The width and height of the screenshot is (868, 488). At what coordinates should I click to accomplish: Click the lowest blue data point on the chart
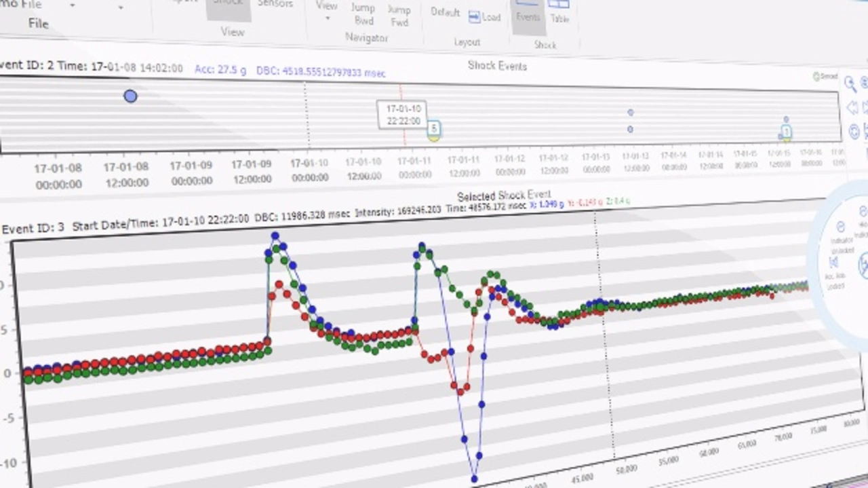474,479
